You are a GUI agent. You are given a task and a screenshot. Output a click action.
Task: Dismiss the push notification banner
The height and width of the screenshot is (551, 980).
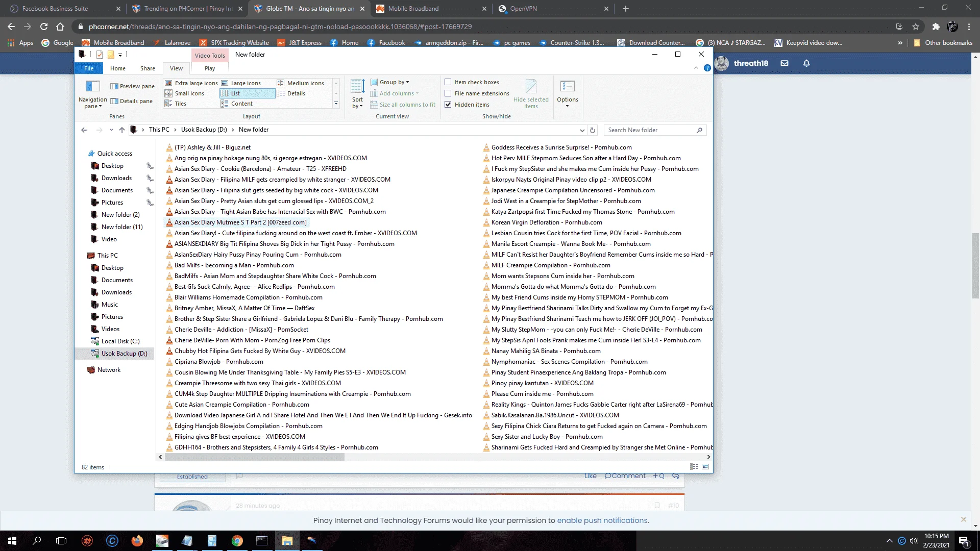[x=963, y=519]
